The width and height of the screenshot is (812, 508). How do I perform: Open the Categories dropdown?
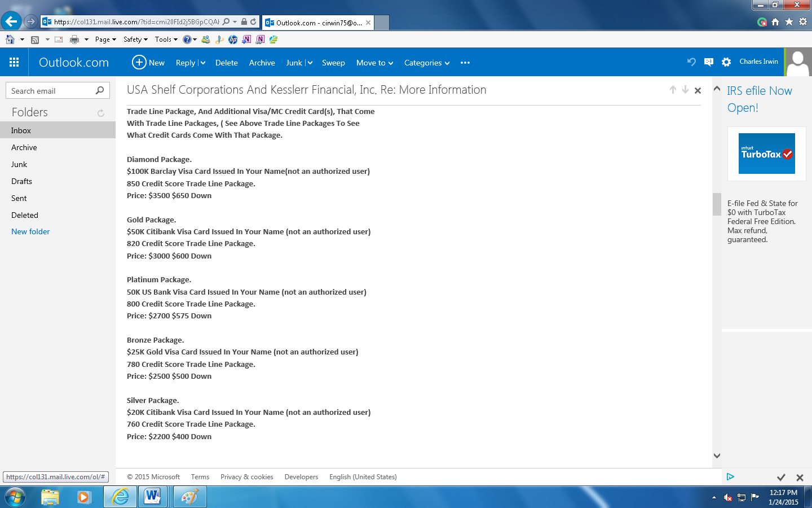coord(427,63)
